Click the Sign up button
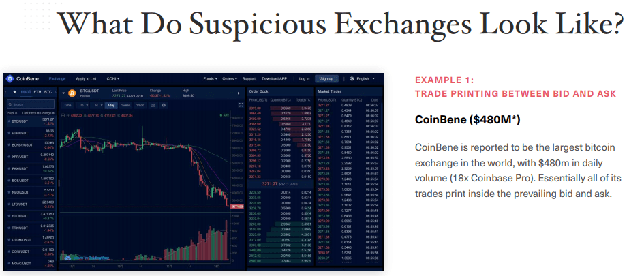 [326, 79]
